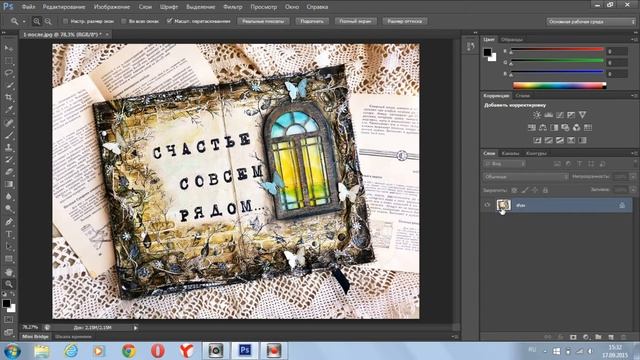
Task: Open the layer opacity dropdown arrow
Action: [x=632, y=177]
